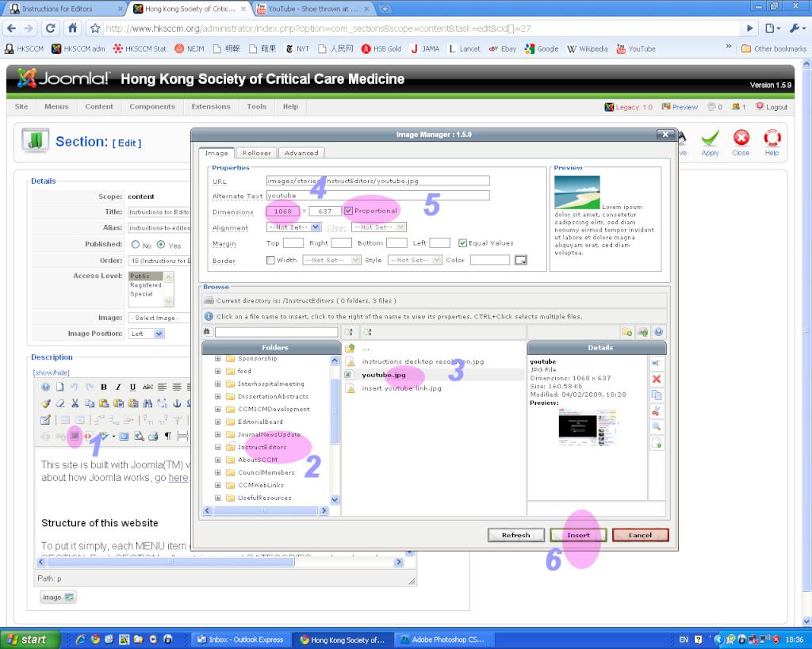Open the Tools menu

click(256, 107)
